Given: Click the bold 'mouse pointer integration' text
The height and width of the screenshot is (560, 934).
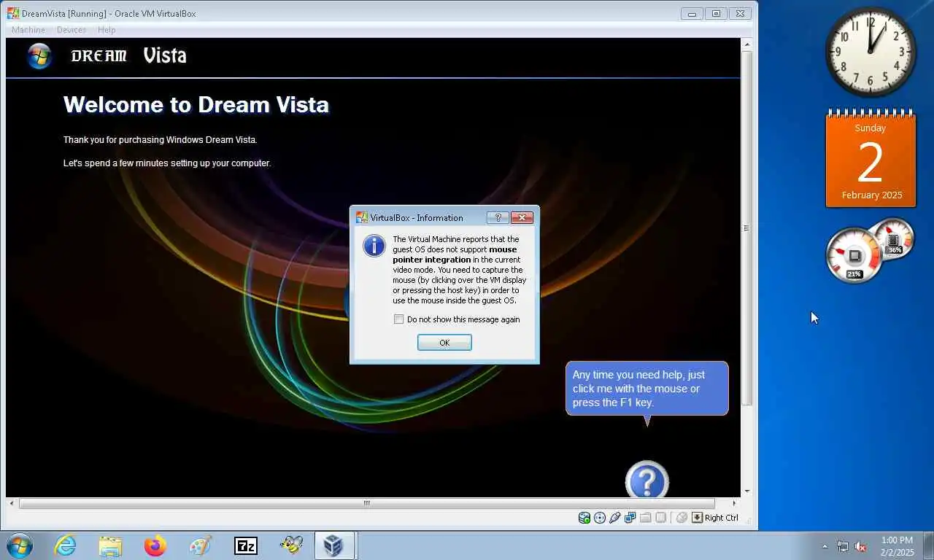Looking at the screenshot, I should (455, 254).
